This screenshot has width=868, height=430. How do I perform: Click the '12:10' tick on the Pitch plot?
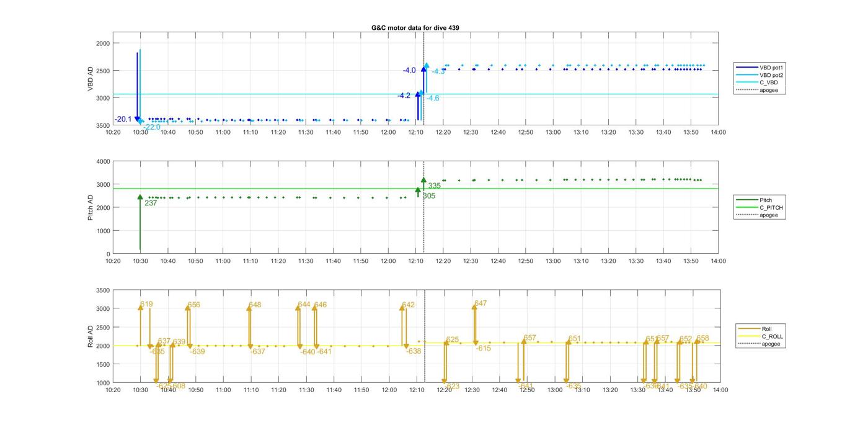pyautogui.click(x=416, y=261)
